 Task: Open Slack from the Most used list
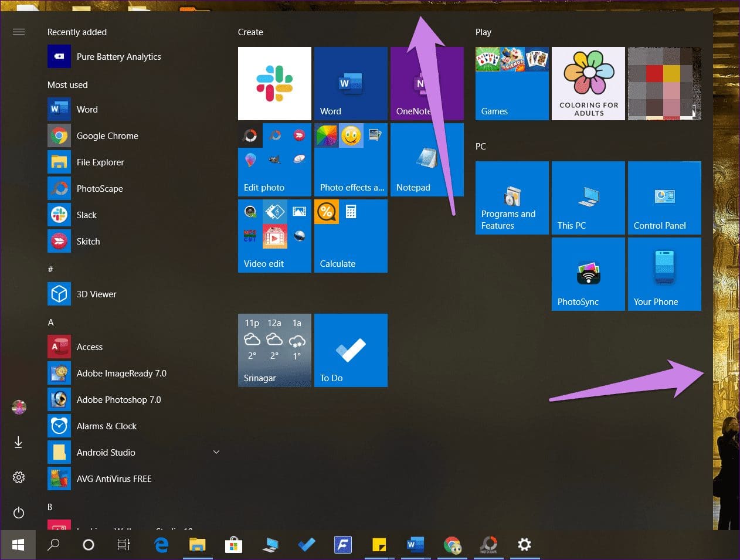134,215
